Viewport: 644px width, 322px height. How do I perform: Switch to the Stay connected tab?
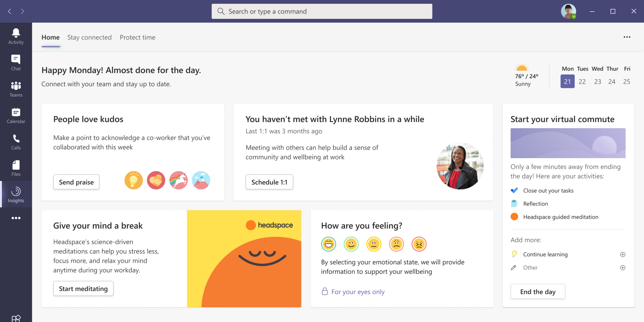tap(90, 37)
